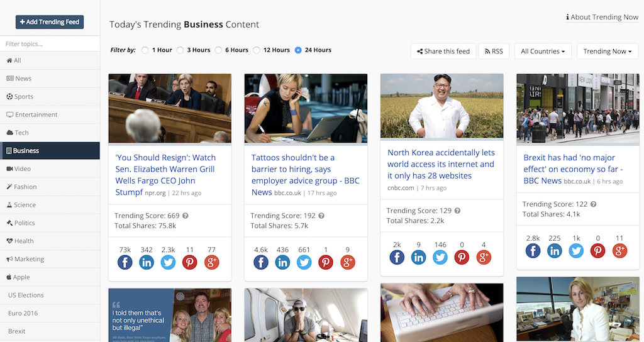The width and height of the screenshot is (644, 342).
Task: Click the crowded shopping street thumbnail
Action: 578,108
